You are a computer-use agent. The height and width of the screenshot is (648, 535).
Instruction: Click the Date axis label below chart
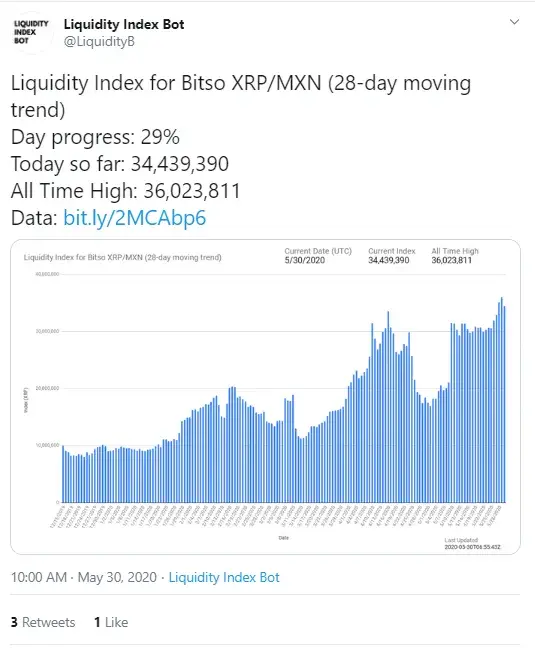pos(283,538)
